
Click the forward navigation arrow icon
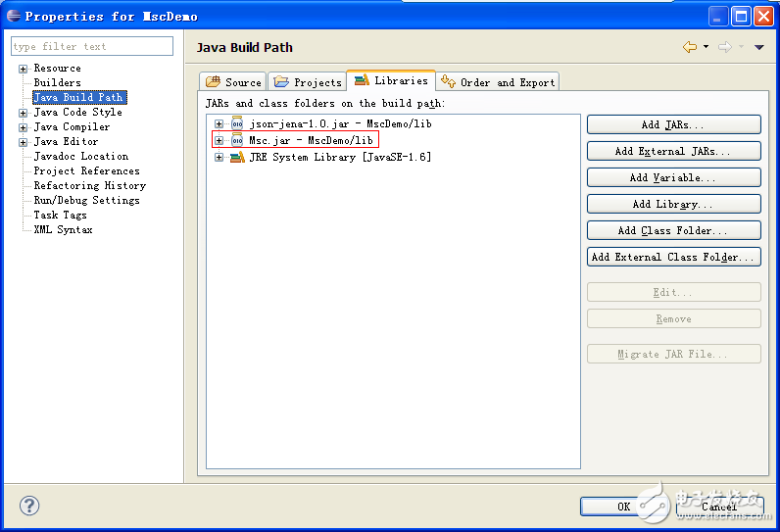(x=725, y=47)
